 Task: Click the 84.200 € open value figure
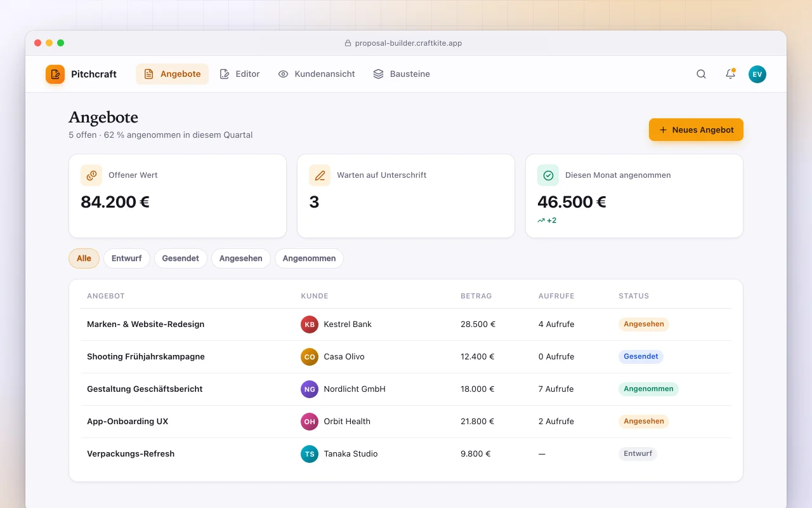click(115, 202)
